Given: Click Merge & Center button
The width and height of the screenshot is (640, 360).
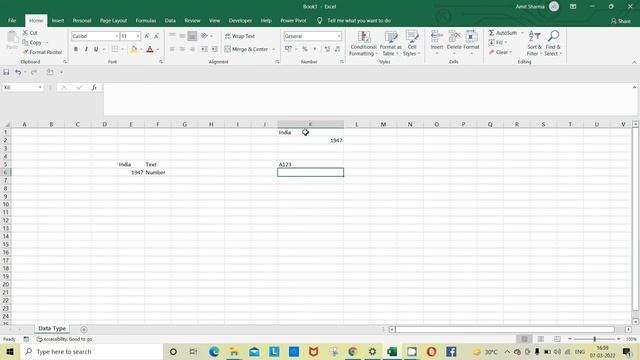Looking at the screenshot, I should tap(246, 49).
